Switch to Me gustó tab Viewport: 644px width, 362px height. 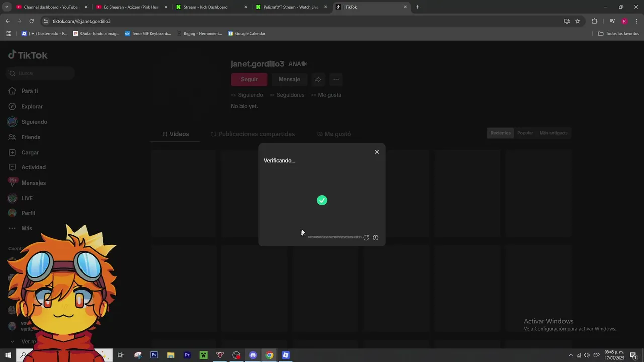[x=334, y=134]
